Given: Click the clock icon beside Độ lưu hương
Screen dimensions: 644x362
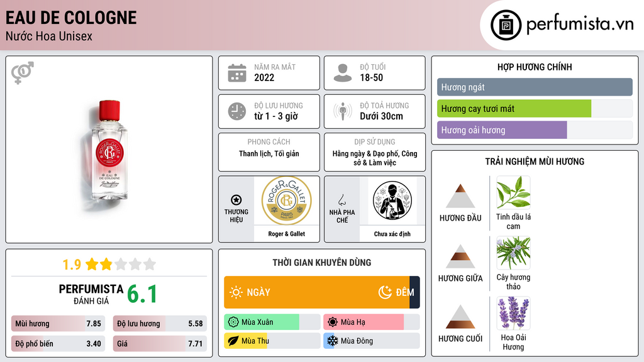Looking at the screenshot, I should 237,112.
